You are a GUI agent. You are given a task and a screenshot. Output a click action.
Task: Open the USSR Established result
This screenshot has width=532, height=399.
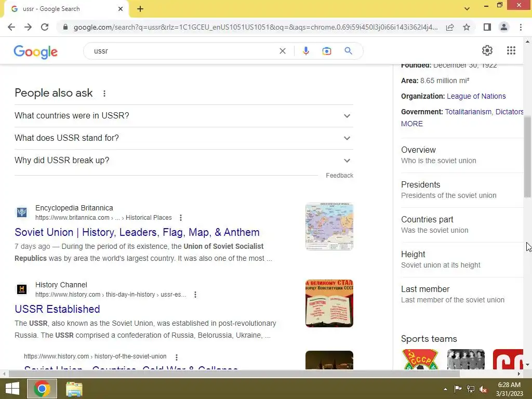point(57,309)
